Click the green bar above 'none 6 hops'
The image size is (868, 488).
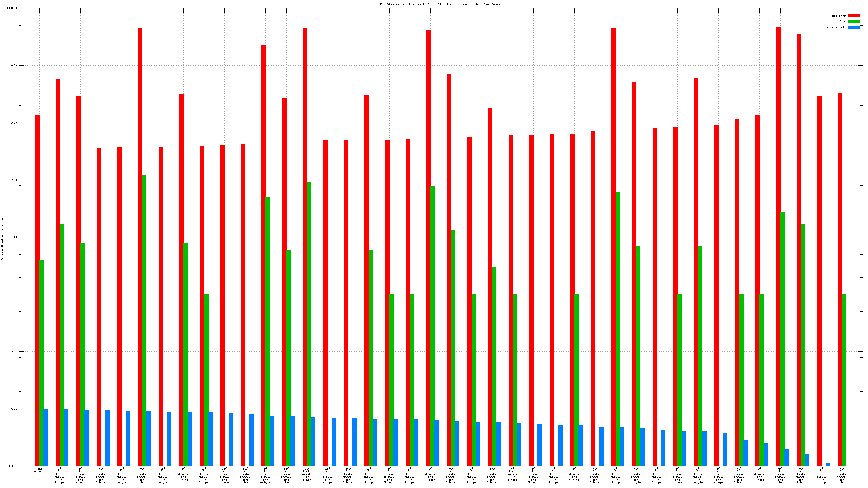tap(41, 363)
